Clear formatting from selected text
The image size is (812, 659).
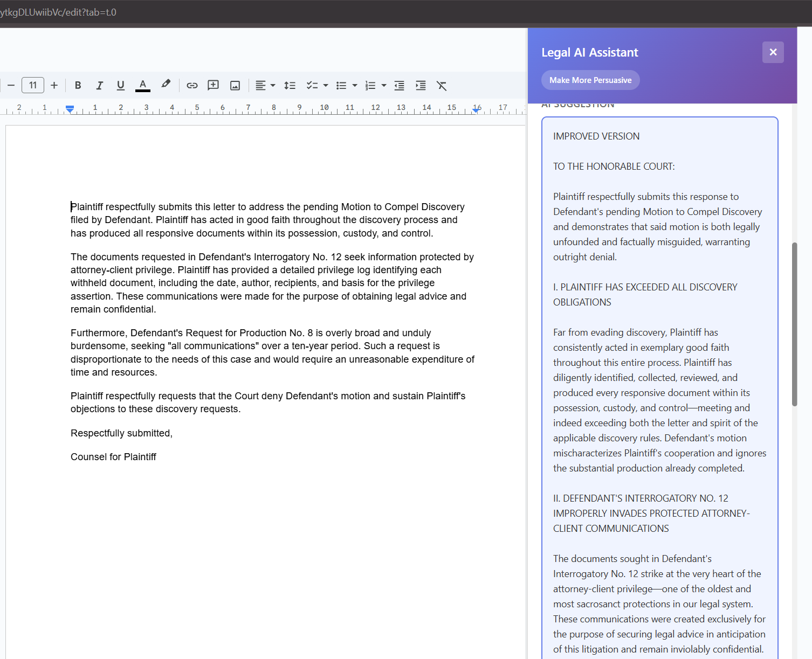click(442, 85)
